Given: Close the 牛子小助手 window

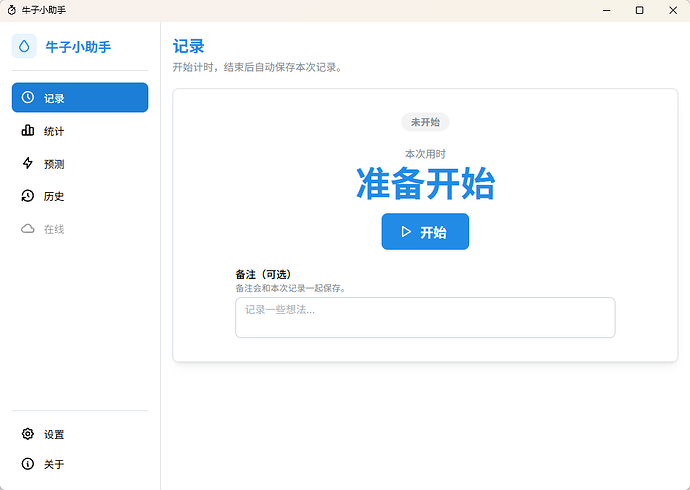Looking at the screenshot, I should click(673, 10).
